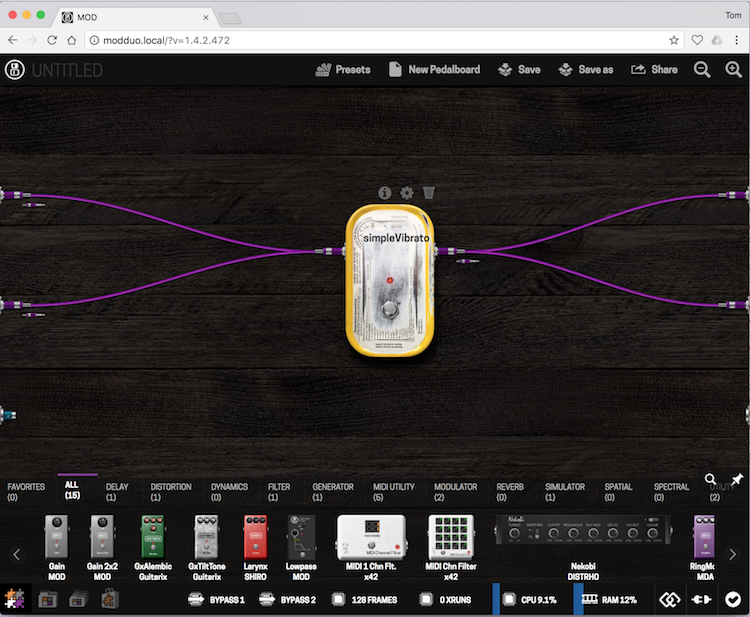The height and width of the screenshot is (617, 750).
Task: Toggle the simpleVibrato footswitch
Action: (x=390, y=309)
